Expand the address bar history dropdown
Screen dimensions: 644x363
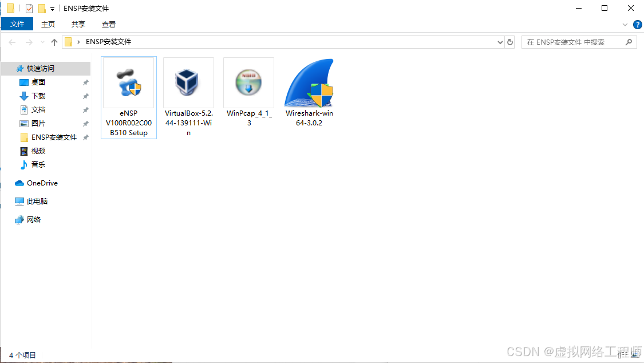500,42
